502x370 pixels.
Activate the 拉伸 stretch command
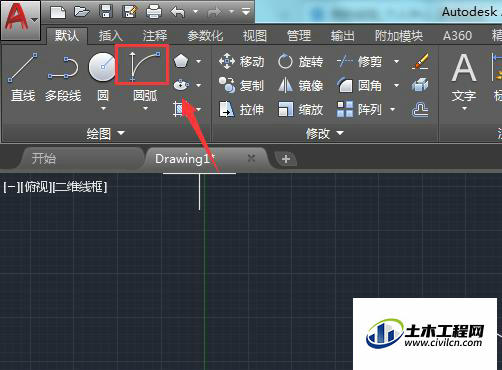(x=241, y=109)
